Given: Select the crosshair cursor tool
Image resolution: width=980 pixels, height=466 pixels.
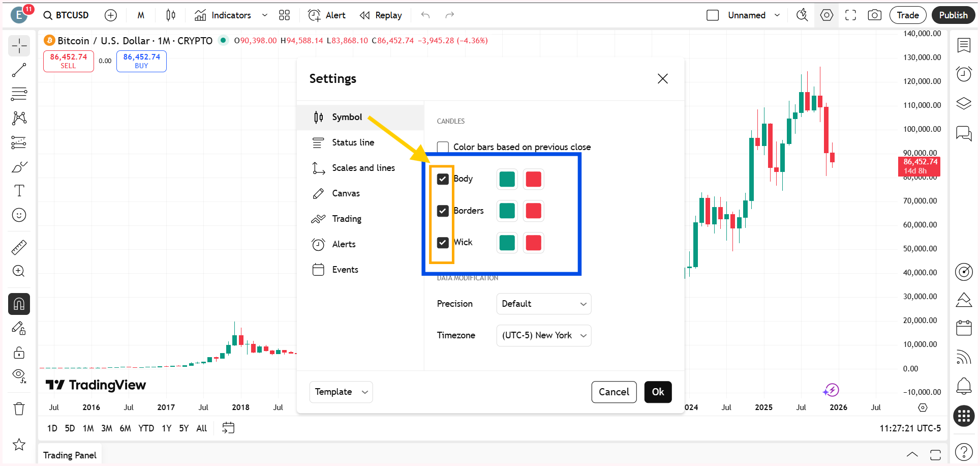Looking at the screenshot, I should pyautogui.click(x=19, y=46).
